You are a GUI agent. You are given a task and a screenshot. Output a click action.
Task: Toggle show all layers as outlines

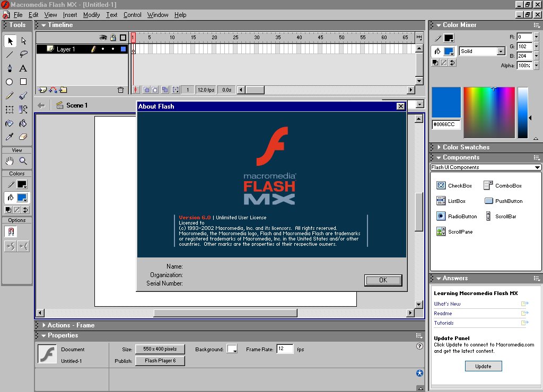[123, 38]
